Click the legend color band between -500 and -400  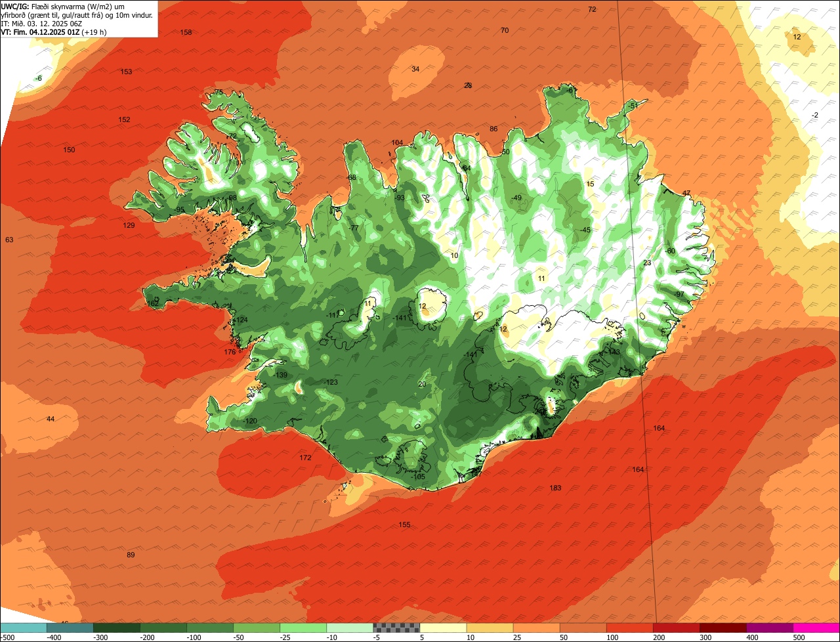point(24,628)
